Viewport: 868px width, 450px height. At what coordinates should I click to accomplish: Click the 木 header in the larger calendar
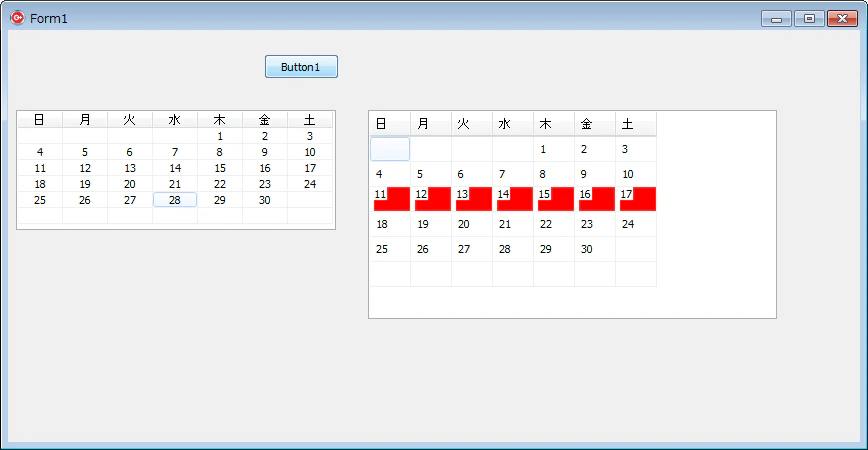point(554,124)
